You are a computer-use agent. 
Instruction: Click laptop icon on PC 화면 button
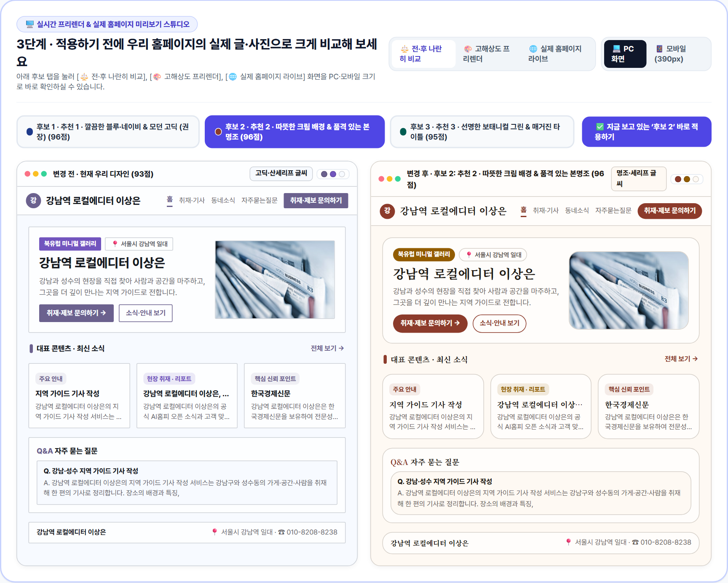coord(616,49)
